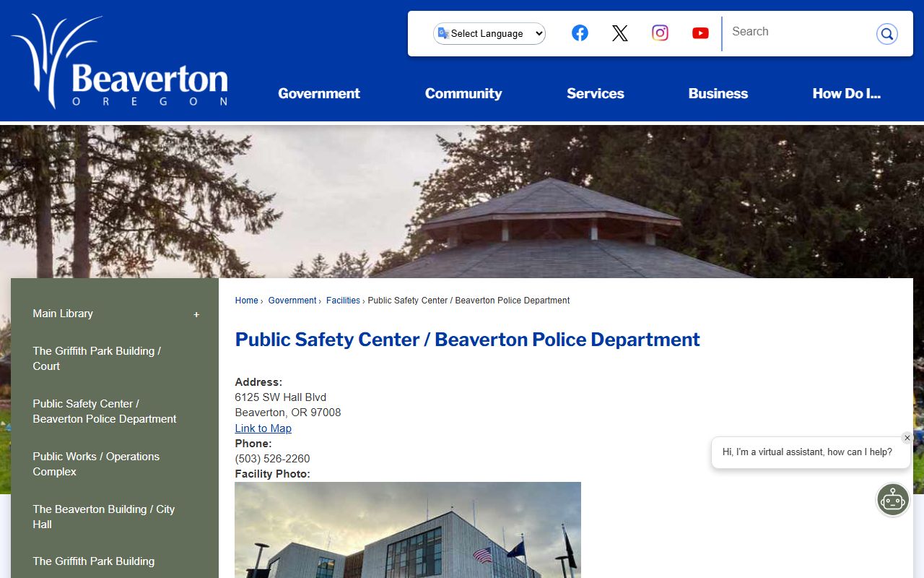Open the Link to Map hyperlink
The width and height of the screenshot is (924, 578).
pos(263,428)
